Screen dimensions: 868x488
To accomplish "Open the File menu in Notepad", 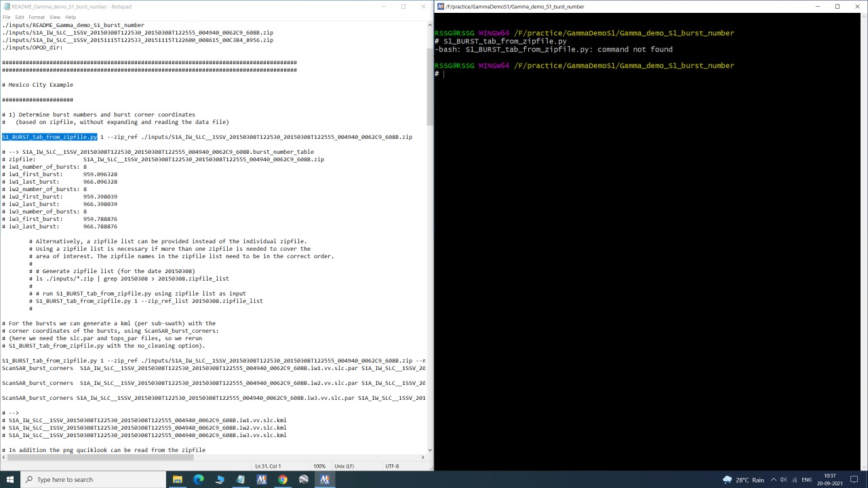I will 6,17.
